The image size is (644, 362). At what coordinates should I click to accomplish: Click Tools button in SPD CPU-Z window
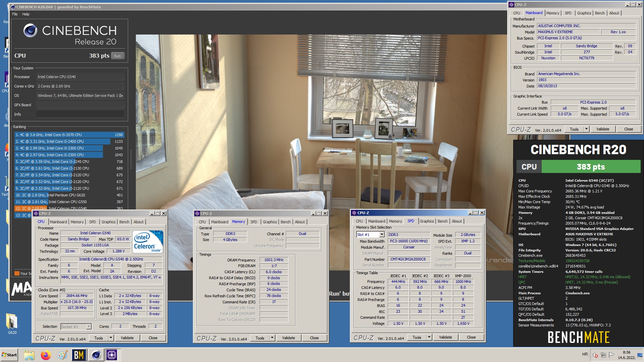click(x=417, y=337)
